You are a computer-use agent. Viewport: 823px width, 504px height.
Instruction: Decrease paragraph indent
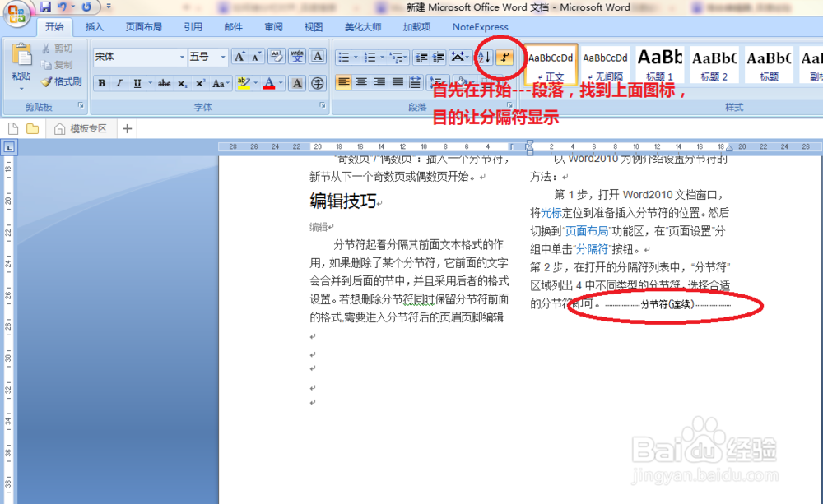coord(421,57)
